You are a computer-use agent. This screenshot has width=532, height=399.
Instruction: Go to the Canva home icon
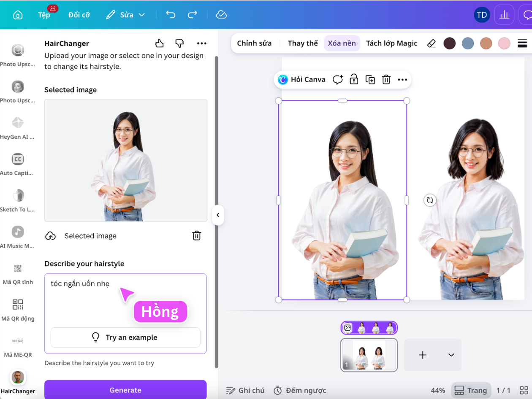[18, 15]
